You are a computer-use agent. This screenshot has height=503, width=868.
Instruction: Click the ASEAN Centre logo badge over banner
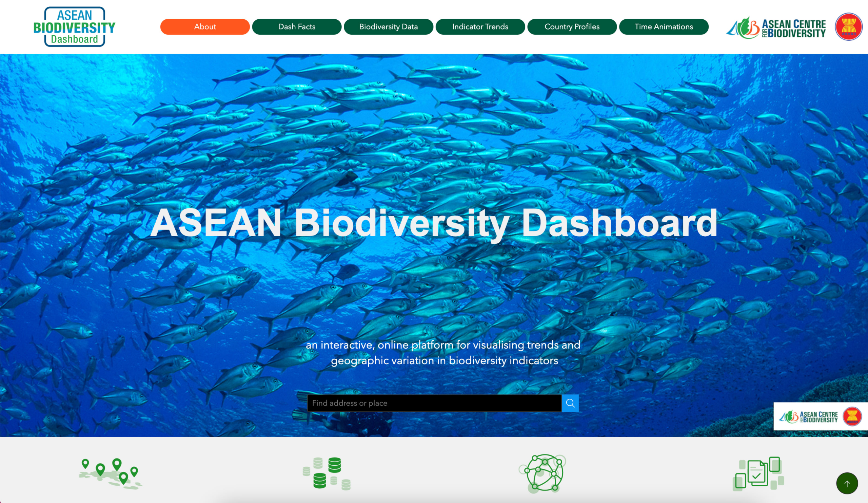pyautogui.click(x=808, y=417)
